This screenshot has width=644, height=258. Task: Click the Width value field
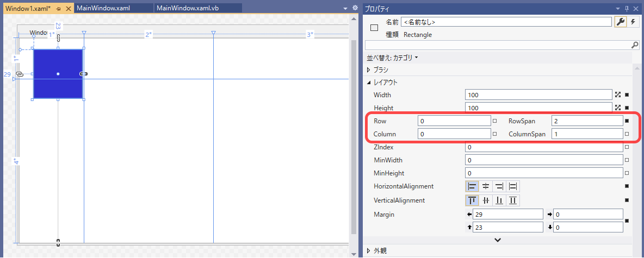click(539, 95)
